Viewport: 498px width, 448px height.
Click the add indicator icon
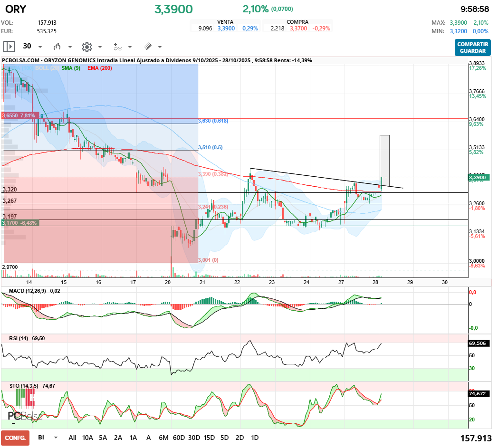117,47
